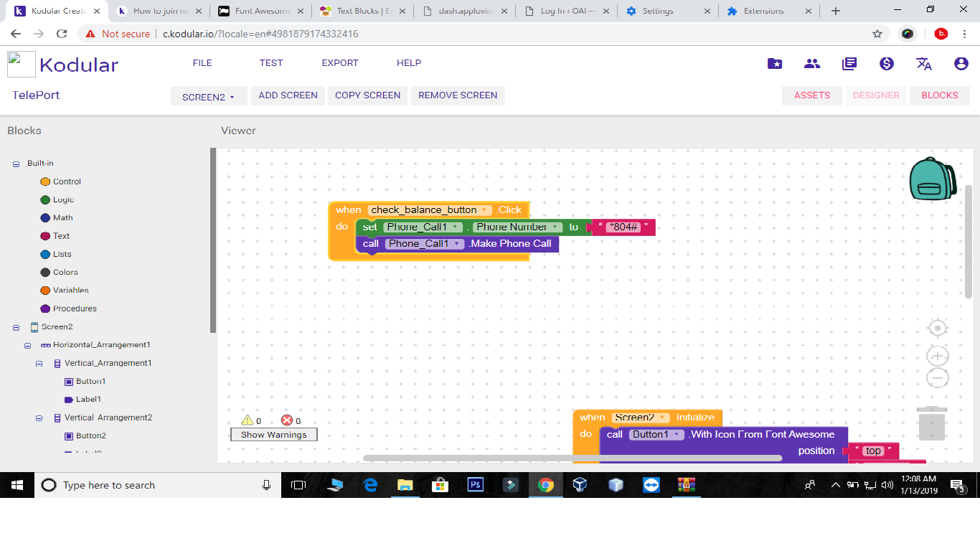The width and height of the screenshot is (980, 551).
Task: Open the backpack icon in workspace
Action: coord(932,179)
